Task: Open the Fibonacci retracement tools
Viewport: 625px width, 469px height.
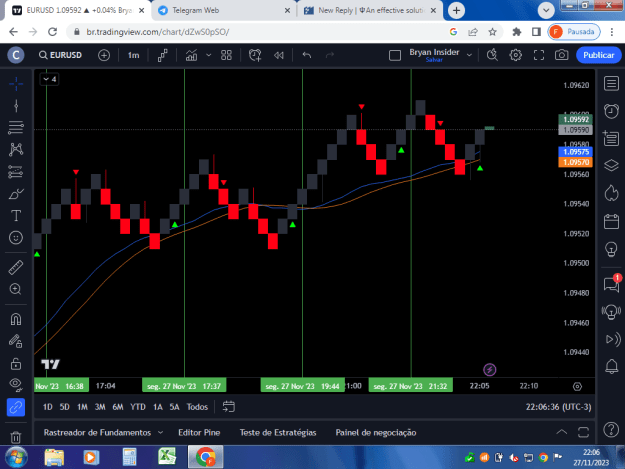Action: pos(16,128)
